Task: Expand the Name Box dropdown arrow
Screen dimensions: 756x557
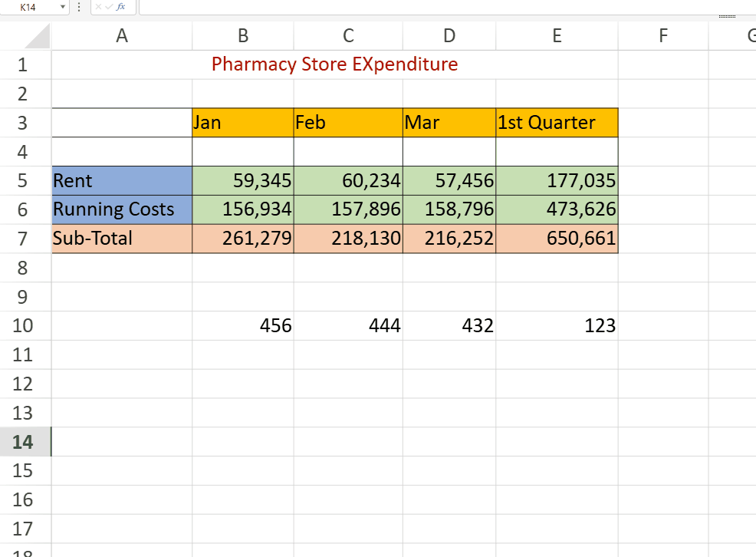Action: click(x=63, y=7)
